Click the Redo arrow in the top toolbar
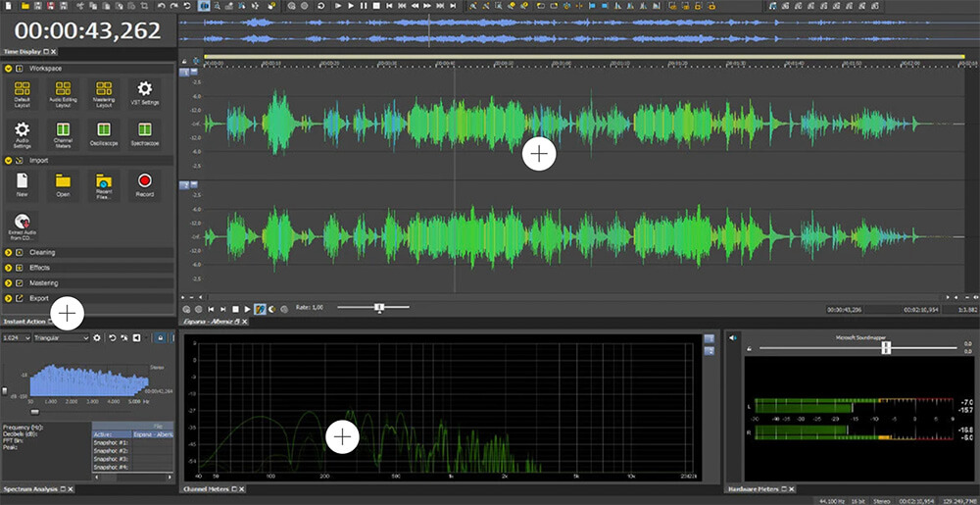The image size is (980, 505). tap(173, 6)
